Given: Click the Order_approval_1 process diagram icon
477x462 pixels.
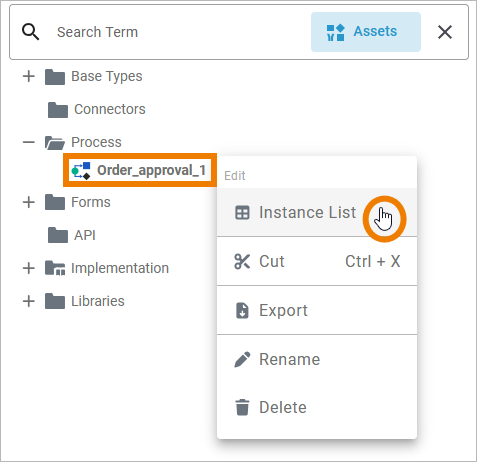Looking at the screenshot, I should [81, 171].
